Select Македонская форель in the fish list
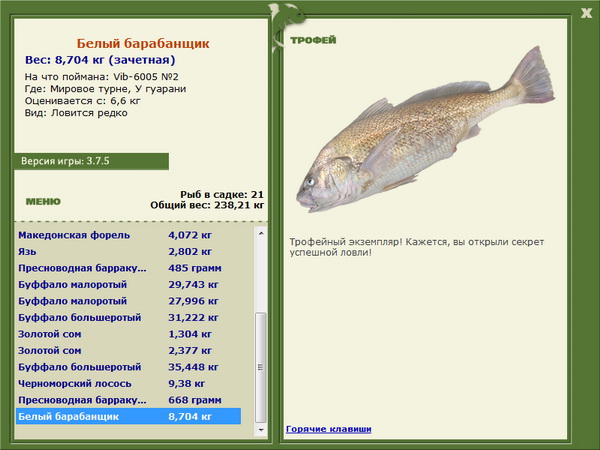The height and width of the screenshot is (450, 600). pyautogui.click(x=129, y=235)
